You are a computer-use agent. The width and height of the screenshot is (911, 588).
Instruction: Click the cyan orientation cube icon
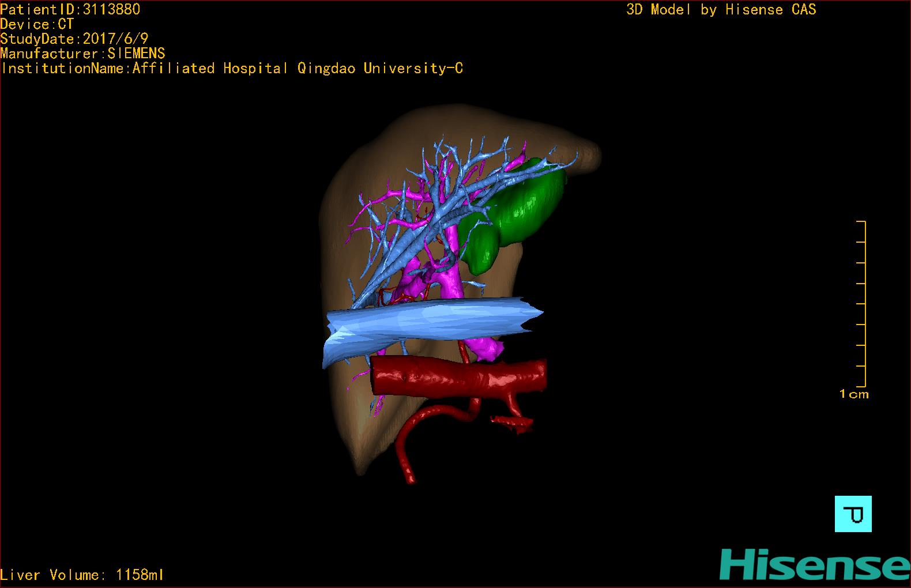pos(853,514)
